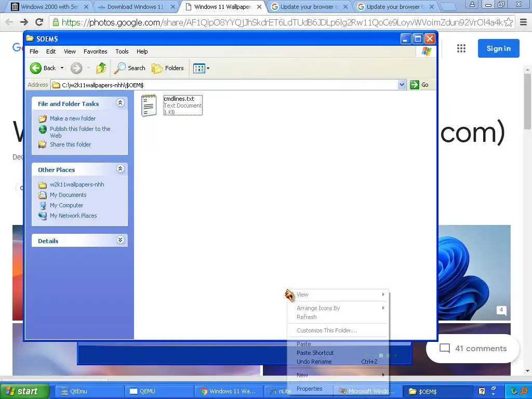Select the cmdlines.txt file icon
Image resolution: width=532 pixels, height=399 pixels.
tap(149, 105)
